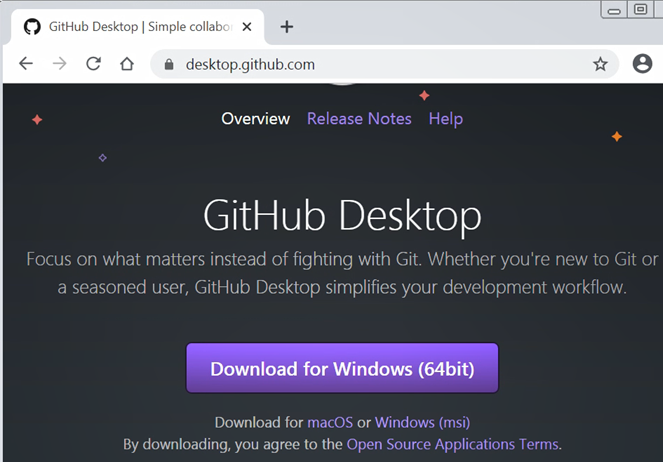This screenshot has height=462, width=663.
Task: Open the Overview navigation item
Action: (x=255, y=119)
